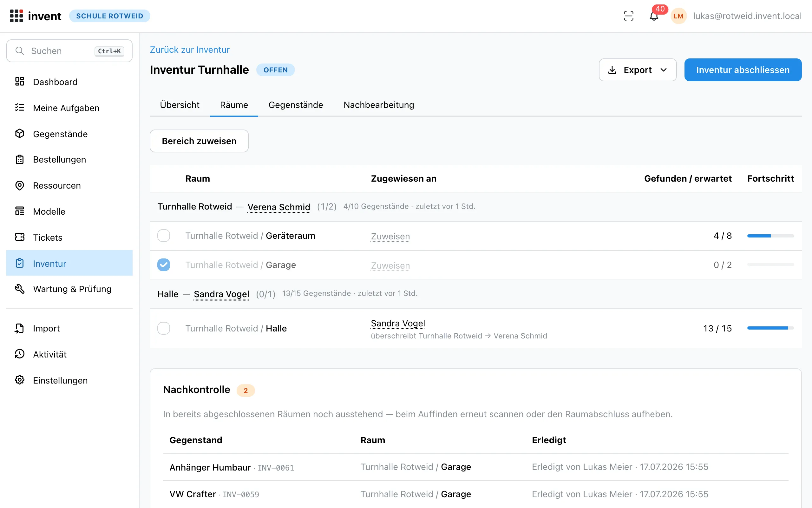This screenshot has width=812, height=508.
Task: Click Zuweisen link in Geräteraum row
Action: (390, 236)
